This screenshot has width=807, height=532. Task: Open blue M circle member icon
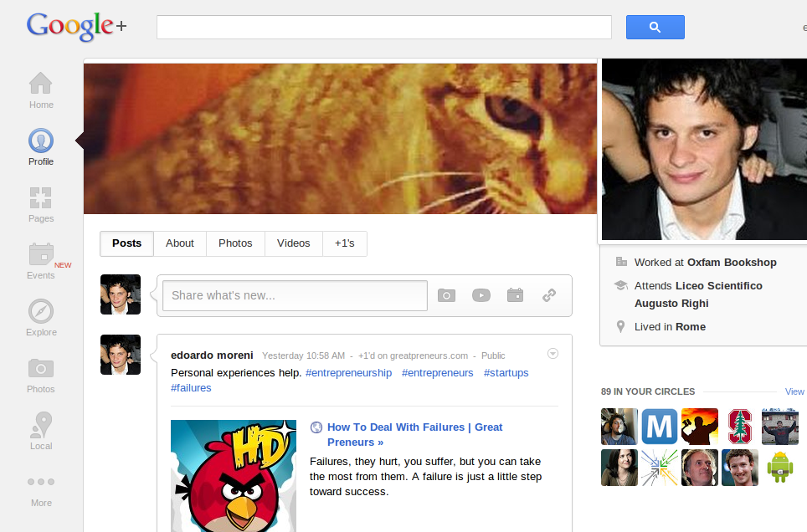coord(660,427)
